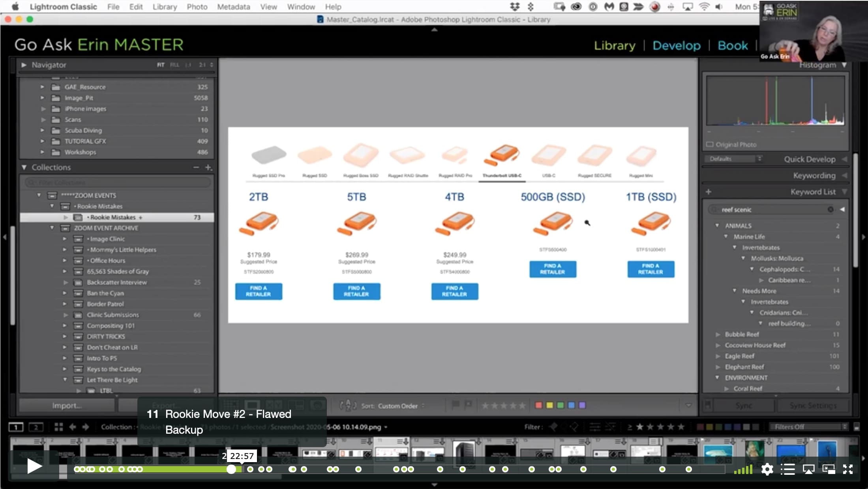Go back using the filmstrip left arrow
The width and height of the screenshot is (868, 489).
point(72,427)
